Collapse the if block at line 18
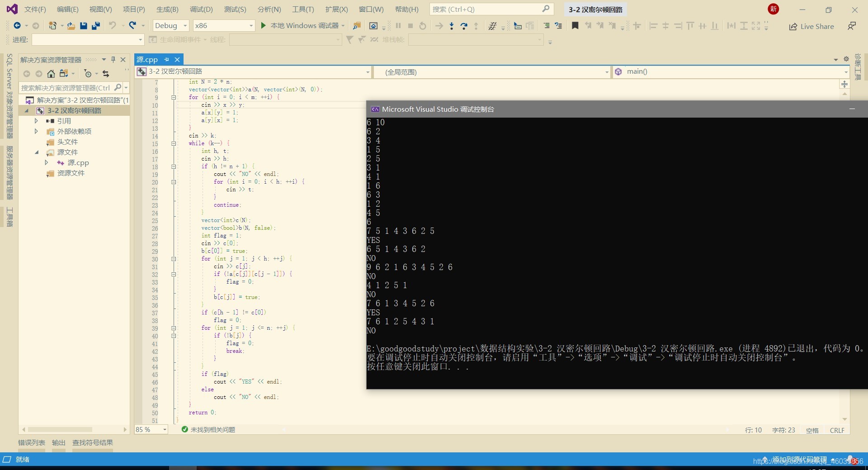Image resolution: width=868 pixels, height=470 pixels. click(x=173, y=166)
